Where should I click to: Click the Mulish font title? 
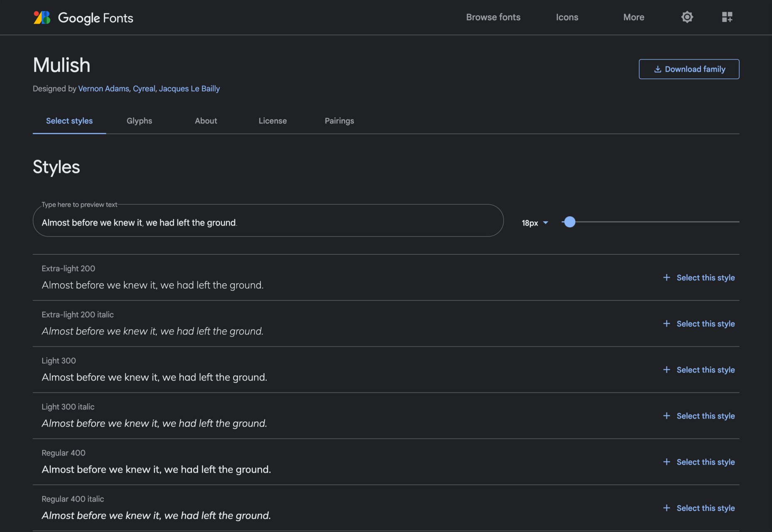pyautogui.click(x=62, y=65)
